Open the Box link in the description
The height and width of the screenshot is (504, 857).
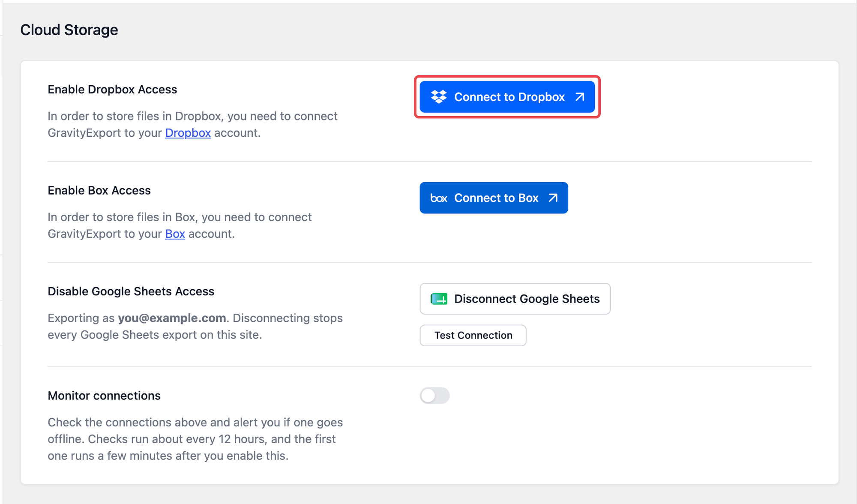[175, 234]
